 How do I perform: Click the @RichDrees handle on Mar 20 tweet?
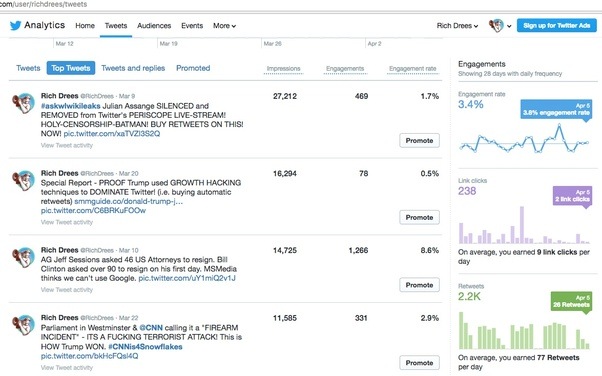(x=97, y=173)
